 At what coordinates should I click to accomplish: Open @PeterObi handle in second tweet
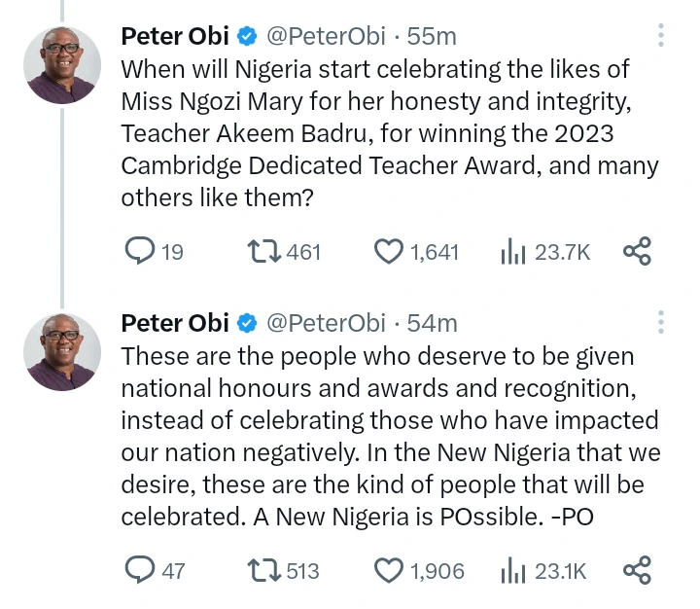(326, 323)
